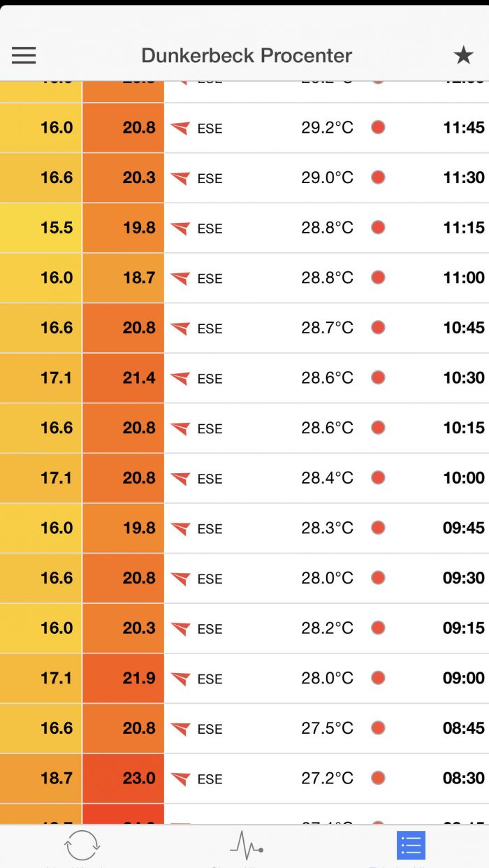
Task: Select the 28.4°C temperature reading
Action: [x=327, y=478]
